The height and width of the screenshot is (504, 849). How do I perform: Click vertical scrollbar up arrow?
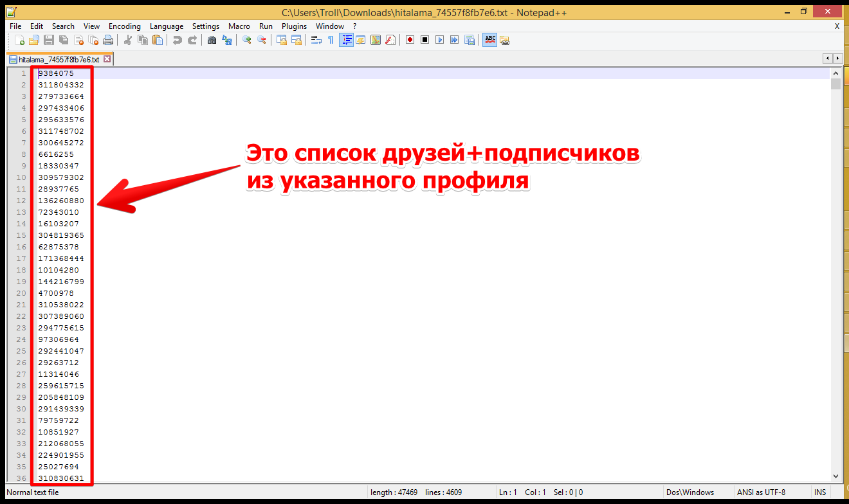(835, 73)
